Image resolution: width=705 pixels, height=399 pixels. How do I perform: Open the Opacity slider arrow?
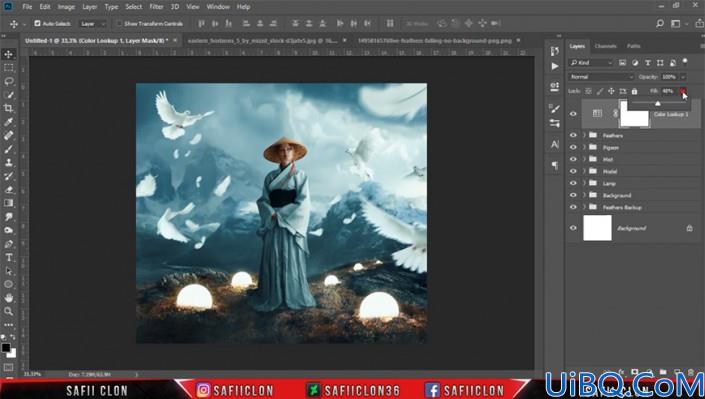tap(683, 77)
